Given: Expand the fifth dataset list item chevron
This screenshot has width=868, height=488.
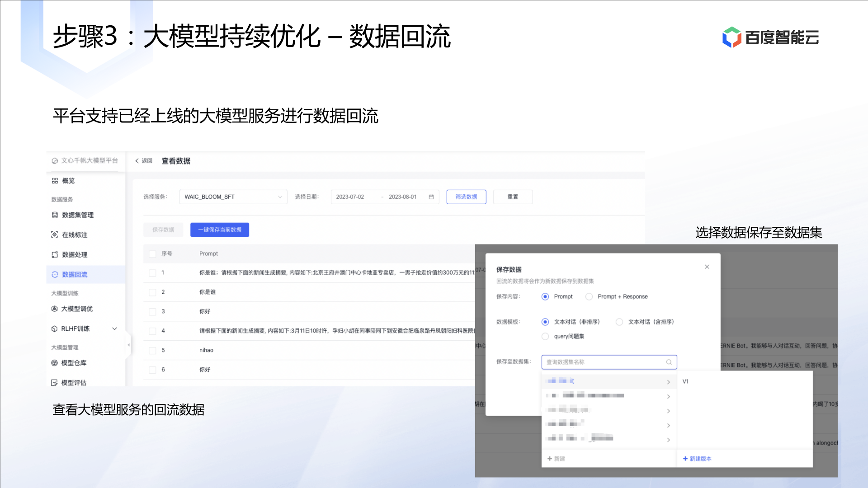Looking at the screenshot, I should (669, 440).
